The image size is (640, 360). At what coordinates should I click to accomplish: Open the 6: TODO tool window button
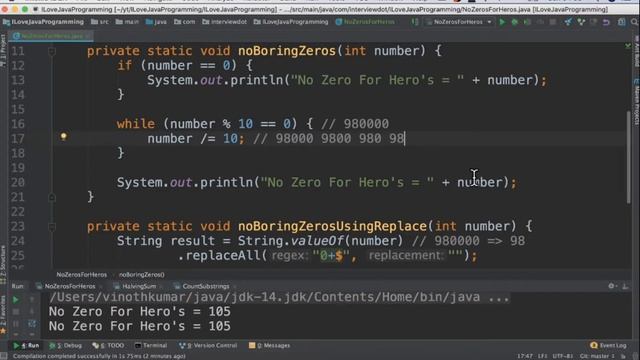tap(108, 346)
